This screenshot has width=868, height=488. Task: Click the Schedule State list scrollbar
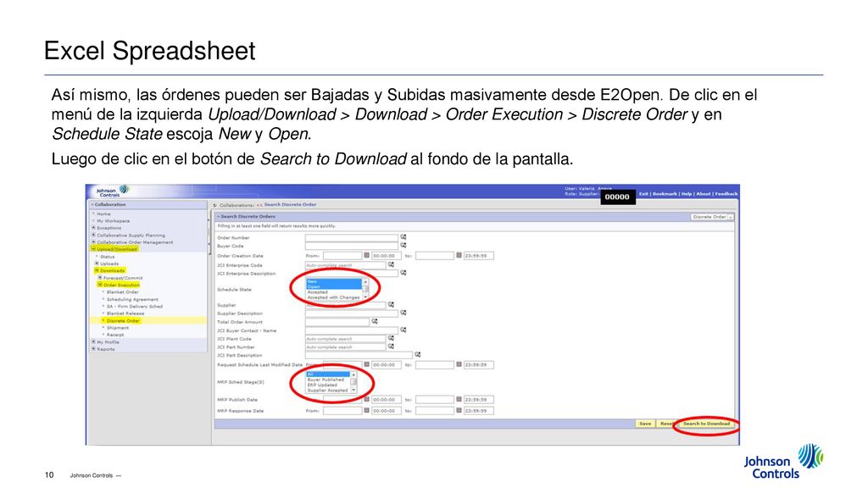[364, 290]
